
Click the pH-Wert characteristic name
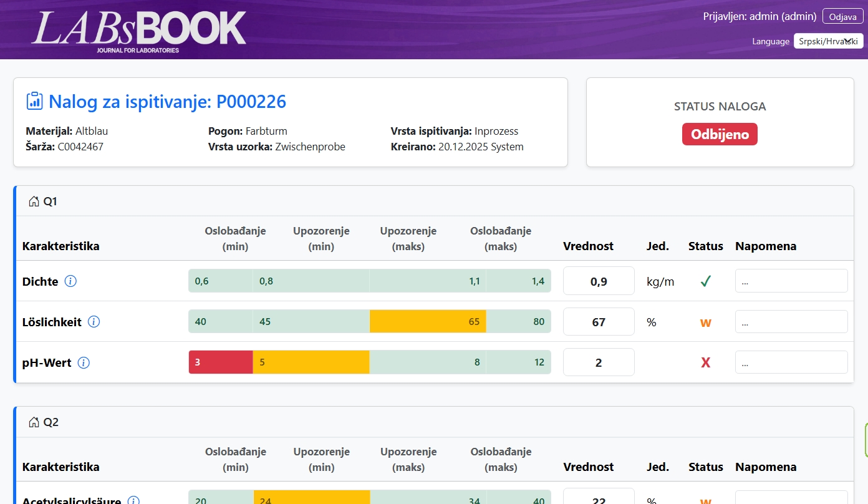[47, 362]
